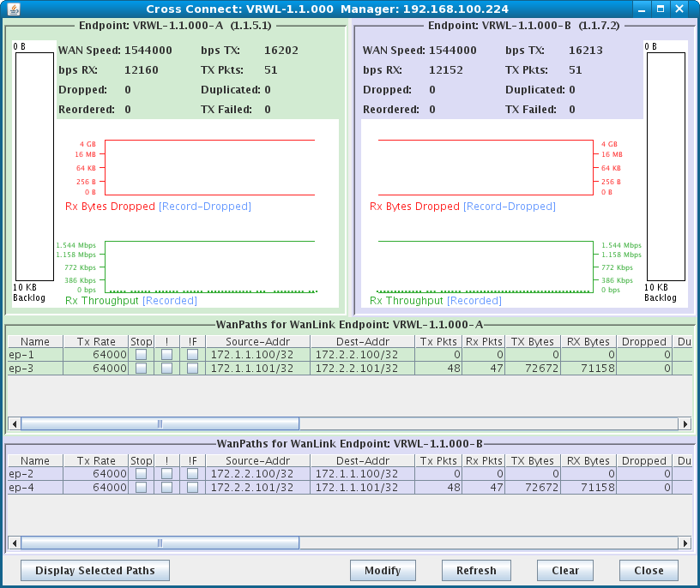
Task: Click horizontal scrollbar thumb in Endpoint B table
Action: pyautogui.click(x=160, y=543)
